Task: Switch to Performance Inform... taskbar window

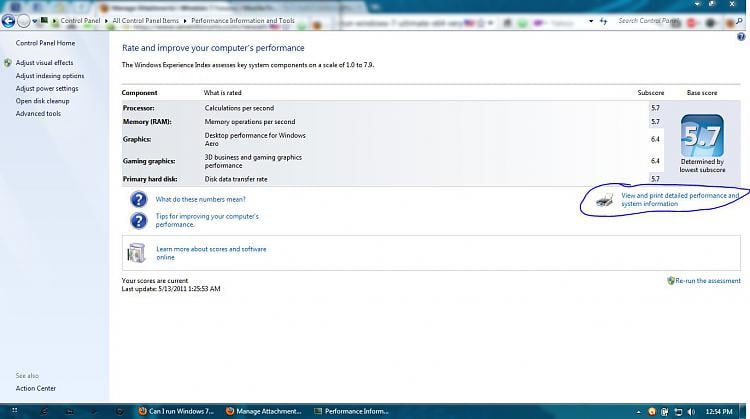Action: click(x=351, y=411)
